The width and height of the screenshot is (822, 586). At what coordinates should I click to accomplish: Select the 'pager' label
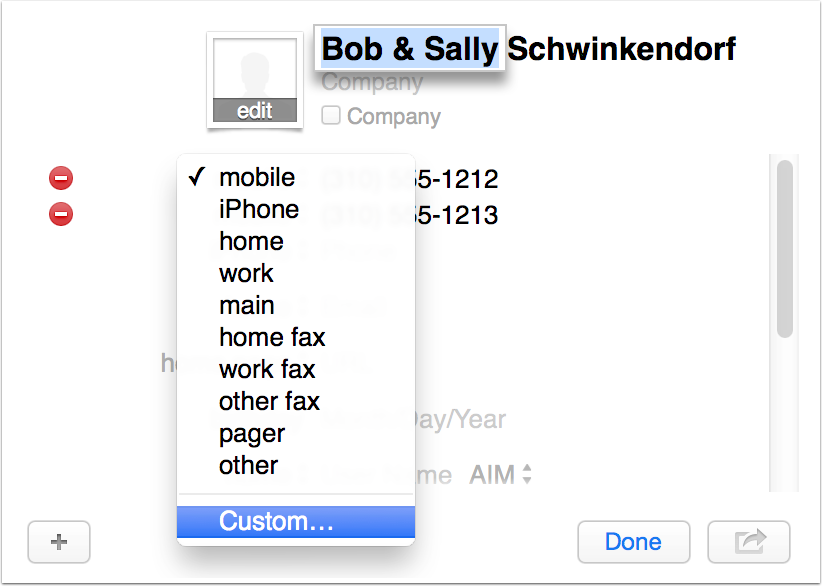click(252, 434)
